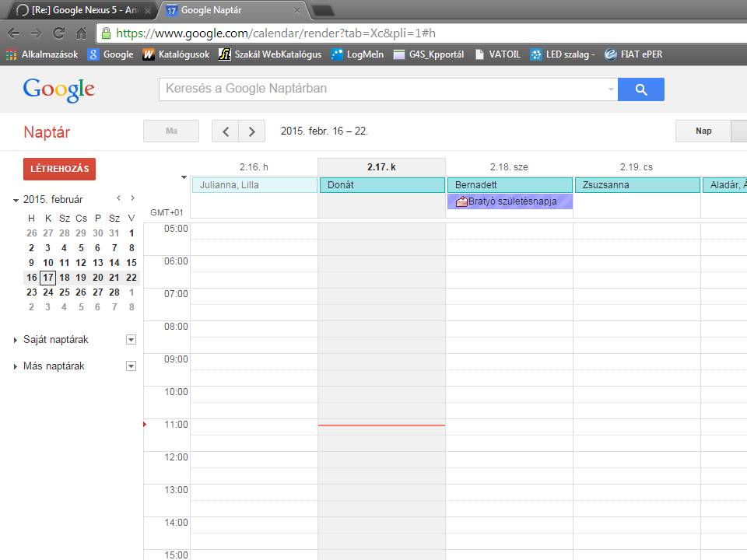Open Más naptárak options dropdown
Image resolution: width=747 pixels, height=560 pixels.
(x=131, y=366)
